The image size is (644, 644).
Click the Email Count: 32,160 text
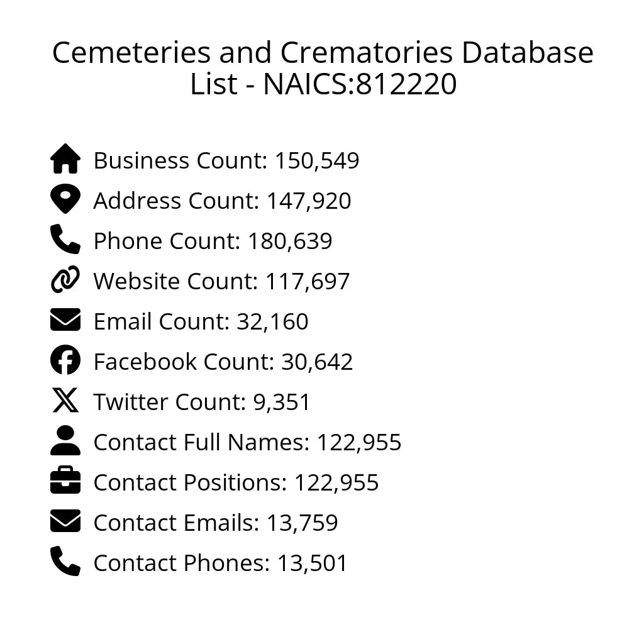(x=201, y=321)
